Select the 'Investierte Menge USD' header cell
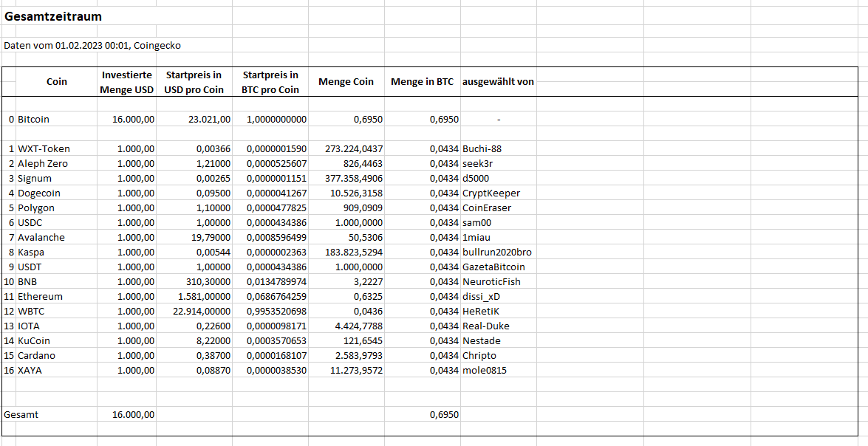 (x=127, y=82)
